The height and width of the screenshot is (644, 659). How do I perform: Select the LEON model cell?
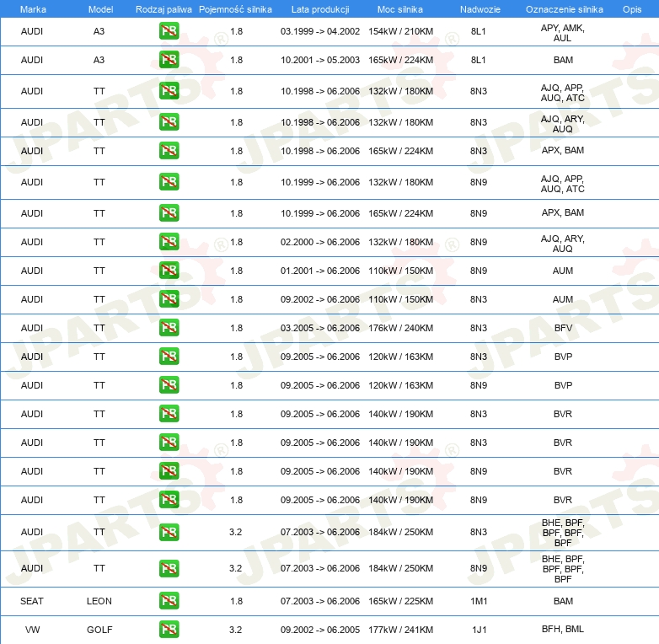click(99, 601)
